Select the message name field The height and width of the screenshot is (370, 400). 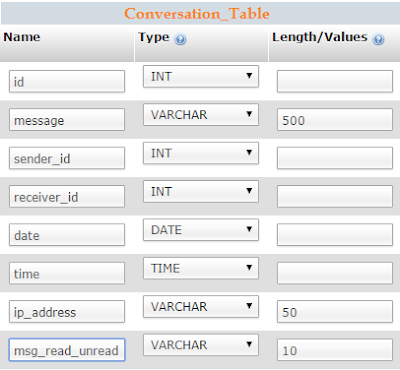pos(67,119)
